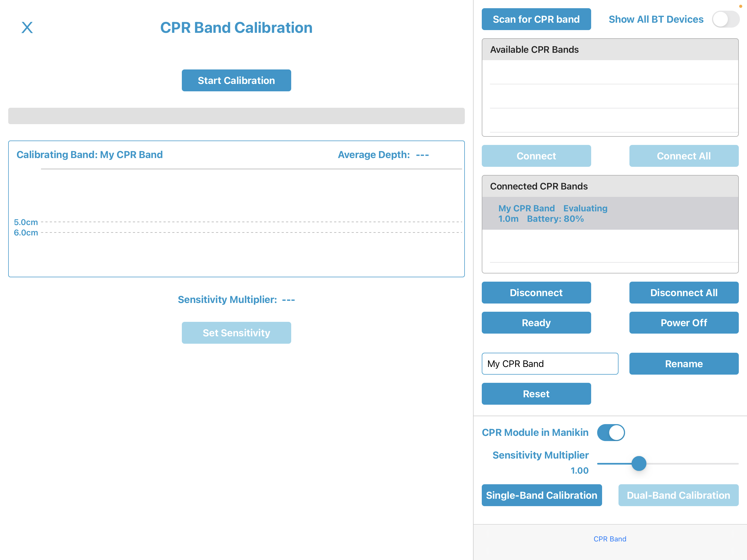Select the CPR Band tab at bottom
The height and width of the screenshot is (560, 747).
coord(610,539)
